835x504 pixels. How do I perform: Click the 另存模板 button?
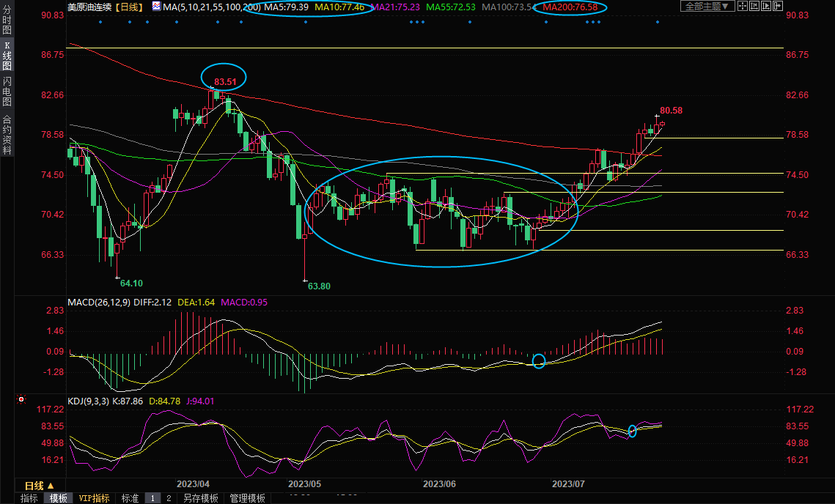[201, 498]
